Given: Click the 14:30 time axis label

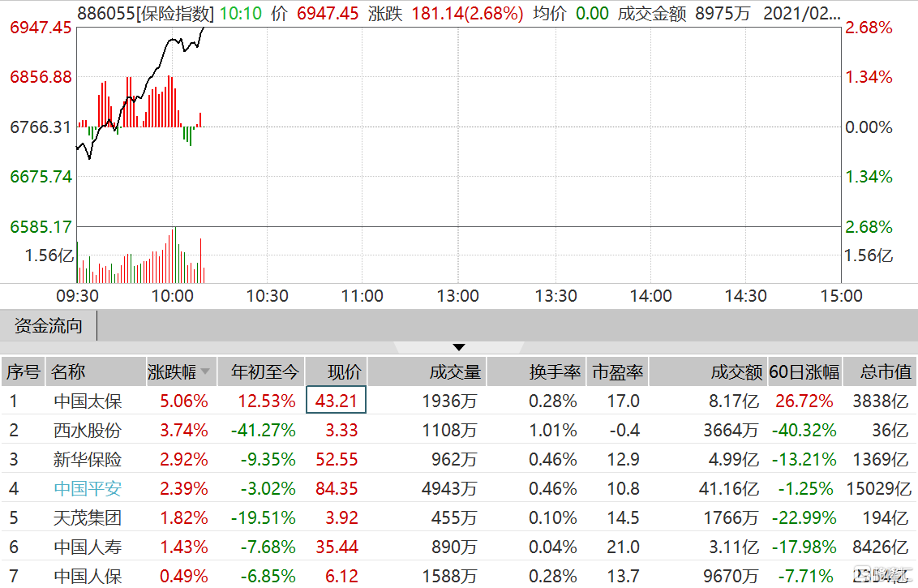Looking at the screenshot, I should (x=746, y=296).
